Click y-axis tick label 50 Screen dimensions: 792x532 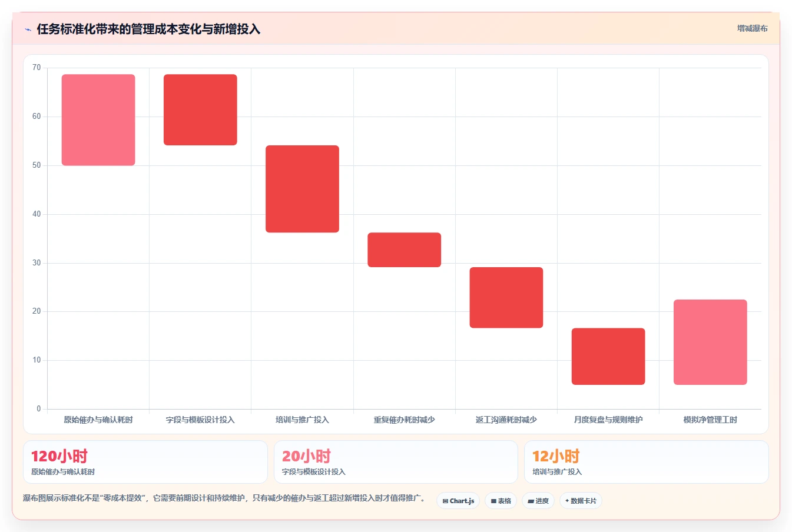37,165
